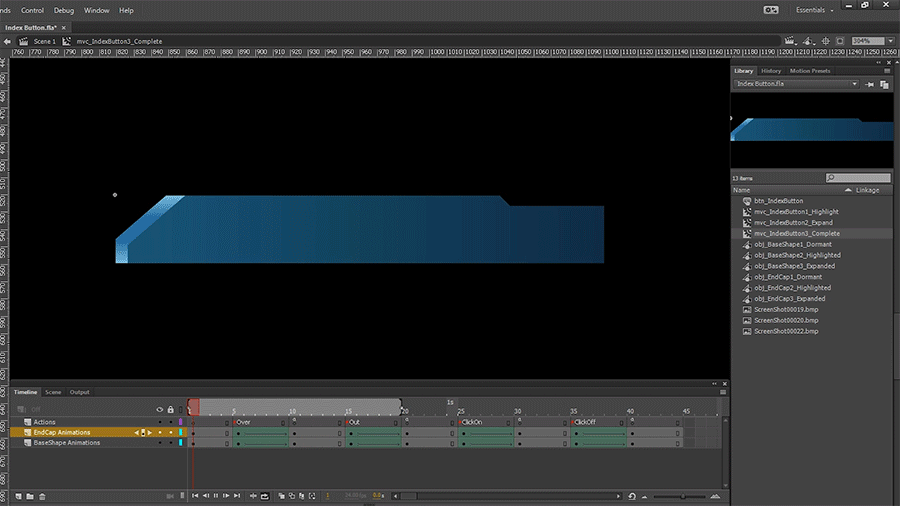
Task: Switch to the Motion Presets tab
Action: tap(810, 71)
